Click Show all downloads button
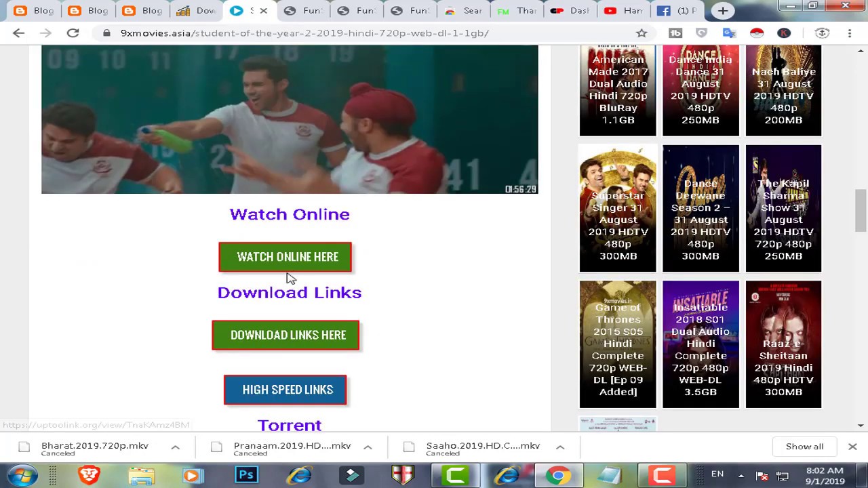This screenshot has width=868, height=488. 804,447
